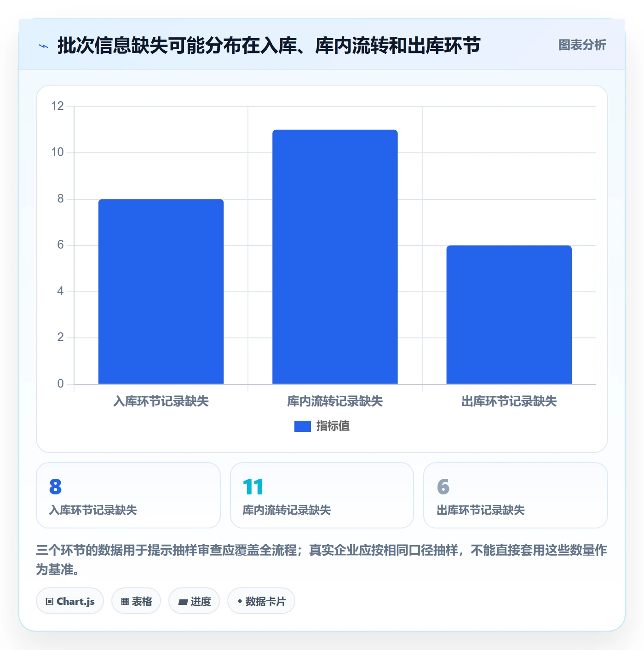The width and height of the screenshot is (644, 650).
Task: Click the lightning icon beside the title
Action: point(44,46)
